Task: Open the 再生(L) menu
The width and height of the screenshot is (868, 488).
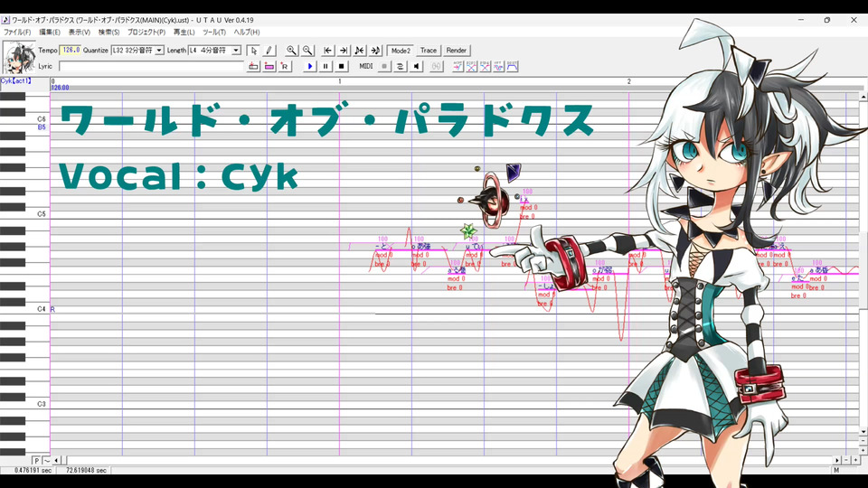Action: click(184, 33)
